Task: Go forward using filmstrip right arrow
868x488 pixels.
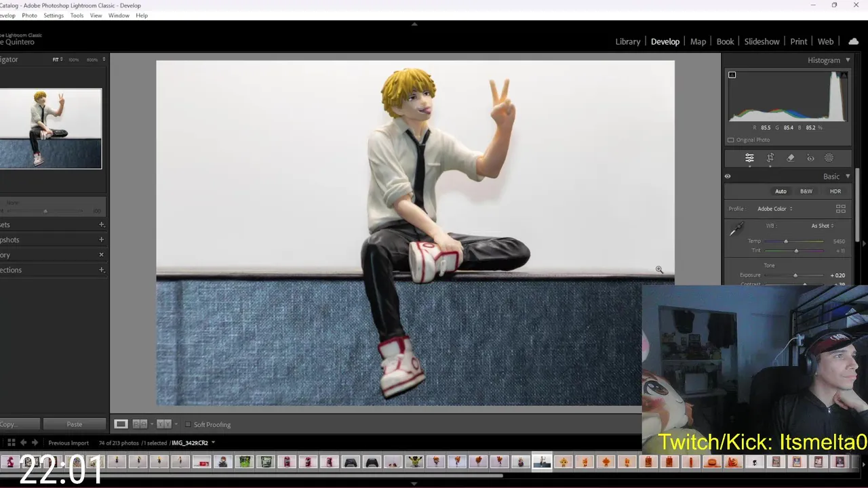Action: [35, 443]
